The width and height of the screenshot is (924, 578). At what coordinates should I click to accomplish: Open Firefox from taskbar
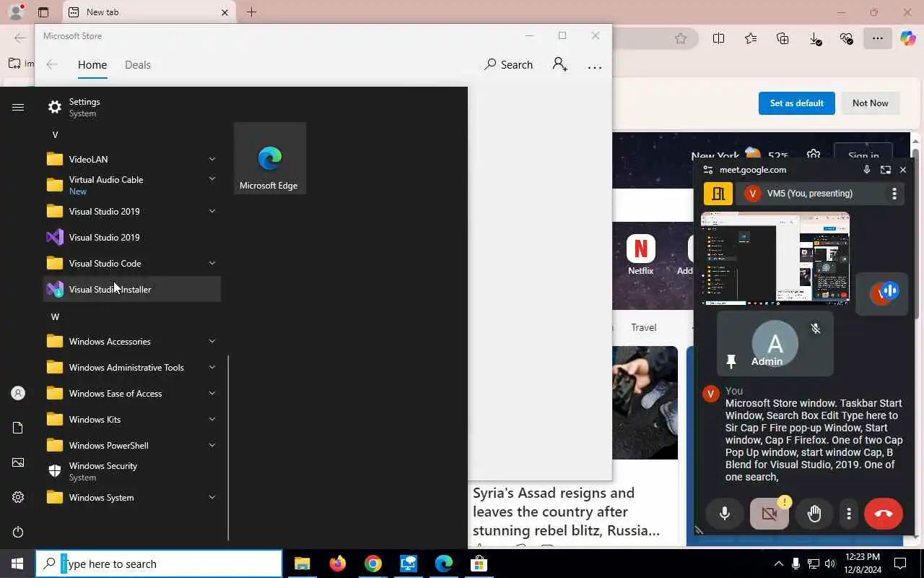coord(337,564)
